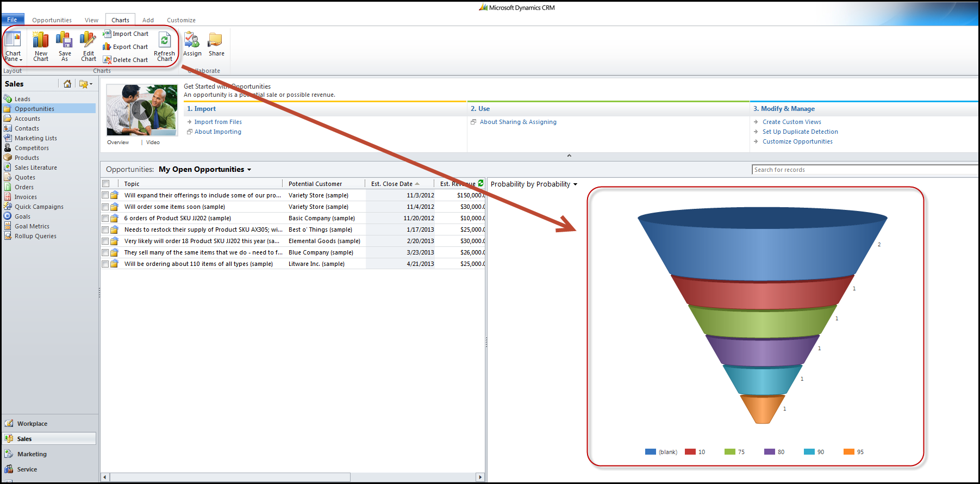Screen dimensions: 980x484
Task: Switch to the Add ribbon tab
Action: (x=148, y=20)
